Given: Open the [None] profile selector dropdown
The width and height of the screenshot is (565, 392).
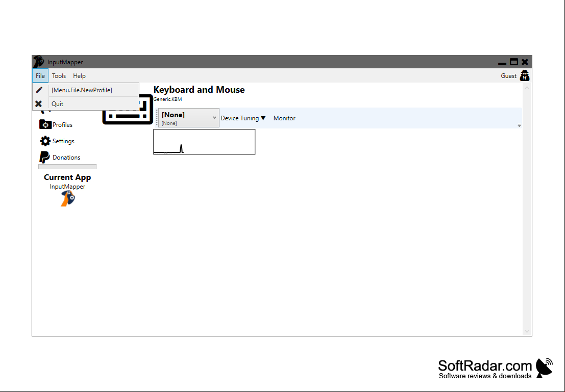Looking at the screenshot, I should point(188,118).
